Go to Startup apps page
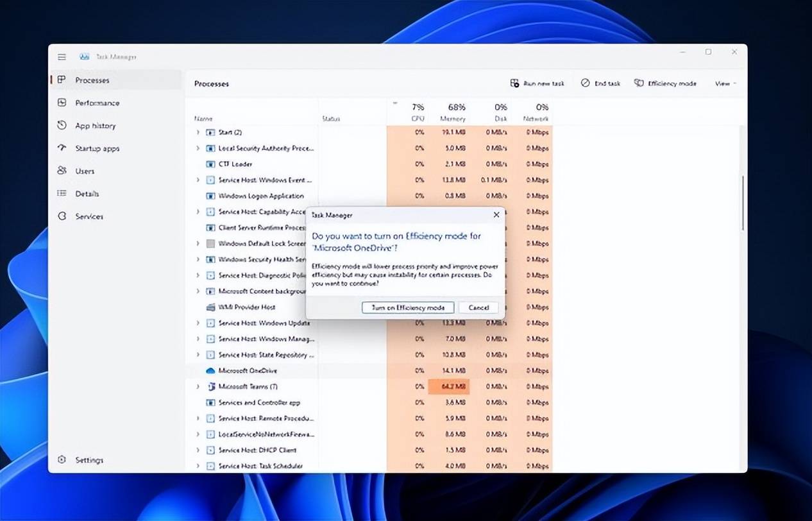The image size is (812, 521). [97, 148]
